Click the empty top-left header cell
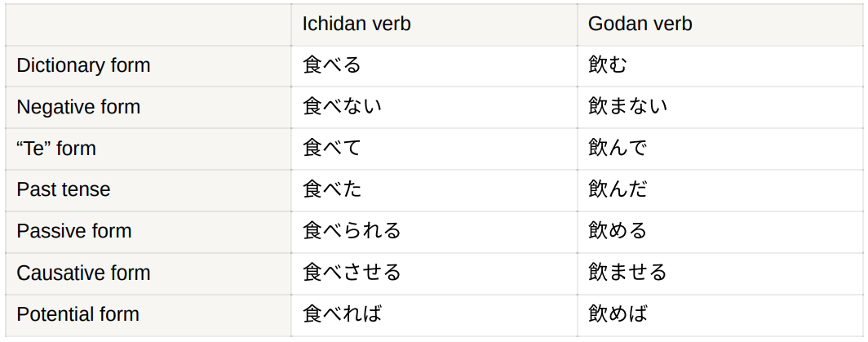Viewport: 868px width, 342px height. [x=148, y=24]
